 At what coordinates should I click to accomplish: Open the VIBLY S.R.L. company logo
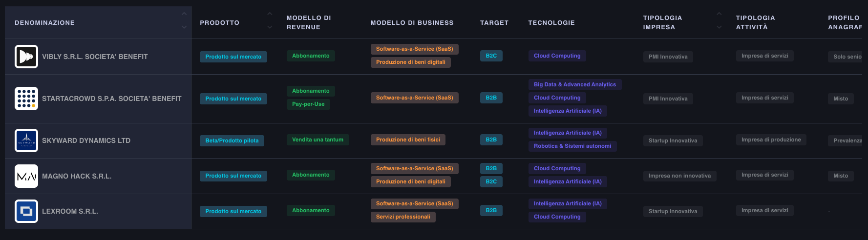tap(26, 57)
